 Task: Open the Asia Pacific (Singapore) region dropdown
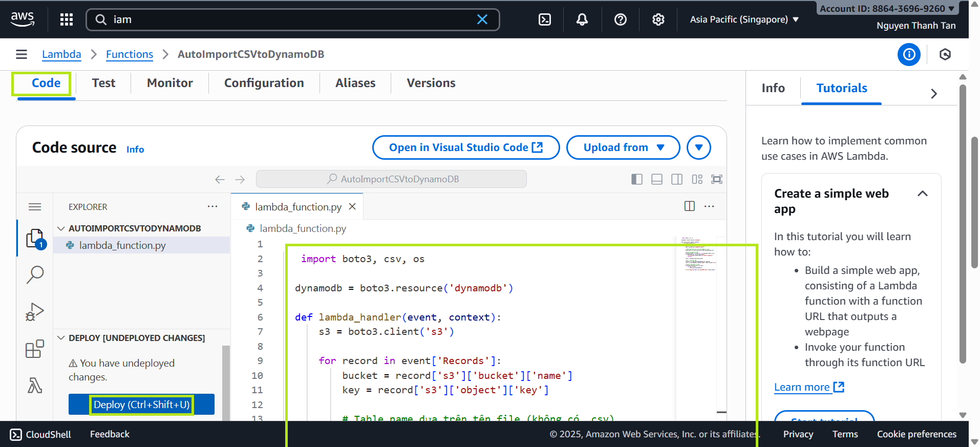tap(744, 19)
